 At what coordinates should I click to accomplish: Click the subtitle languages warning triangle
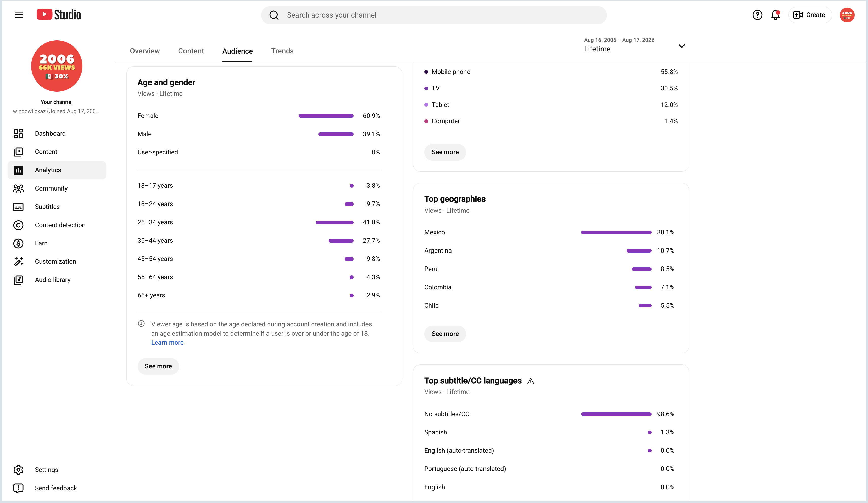tap(531, 381)
